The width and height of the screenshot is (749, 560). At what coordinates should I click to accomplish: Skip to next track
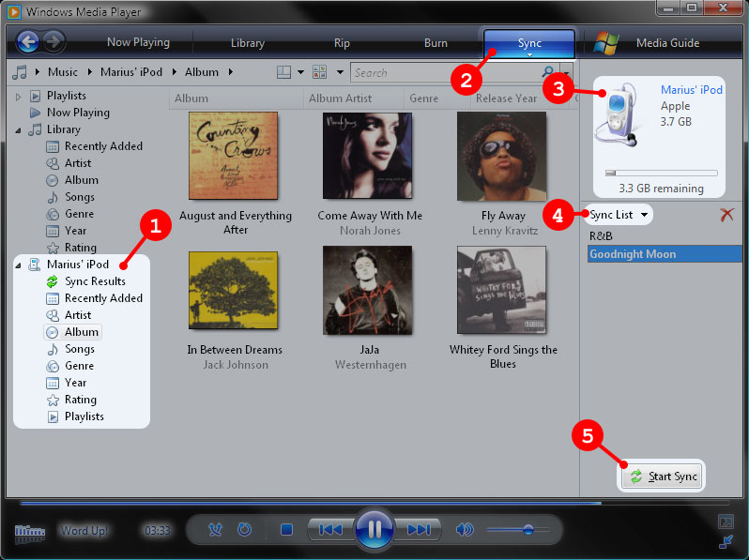pyautogui.click(x=419, y=529)
